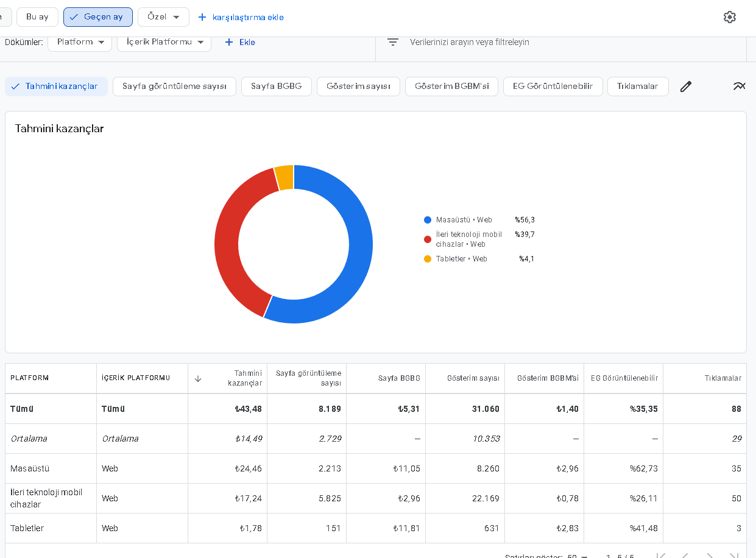Screen dimensions: 756x558
Task: Open the Platform breakdown dropdown
Action: click(80, 42)
